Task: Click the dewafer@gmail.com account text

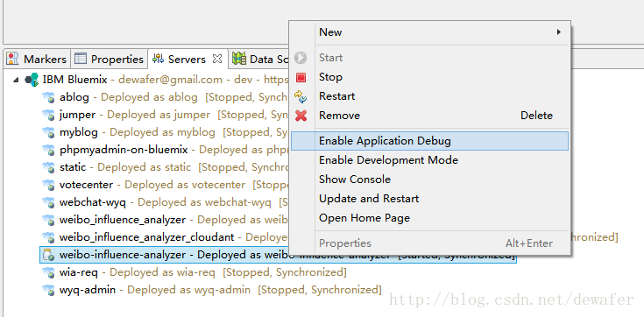Action: (x=171, y=80)
